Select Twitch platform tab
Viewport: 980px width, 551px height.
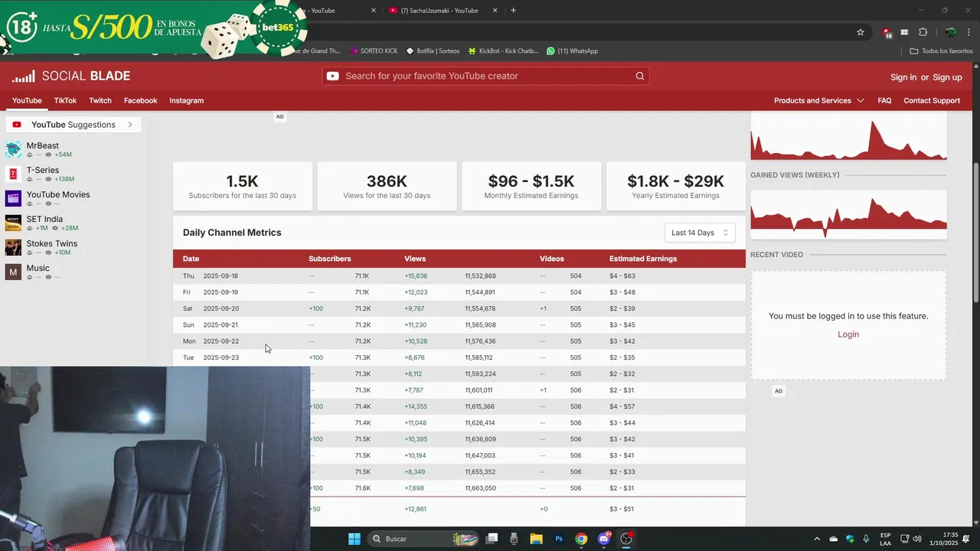(100, 100)
